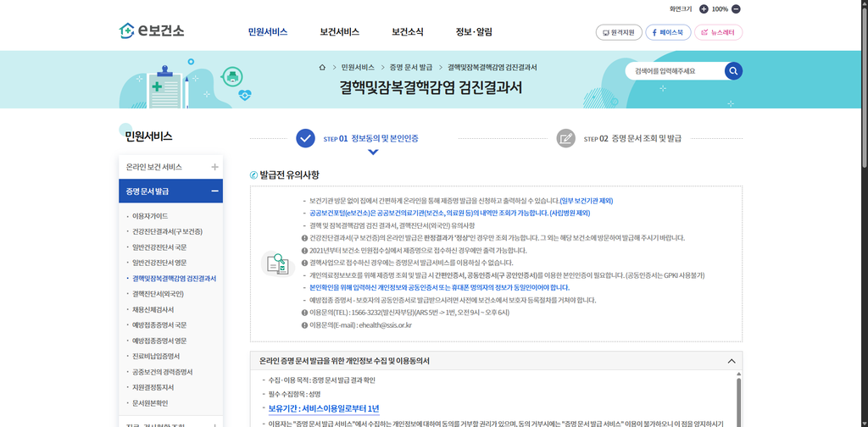
Task: Click the 100% screen size value
Action: [720, 8]
